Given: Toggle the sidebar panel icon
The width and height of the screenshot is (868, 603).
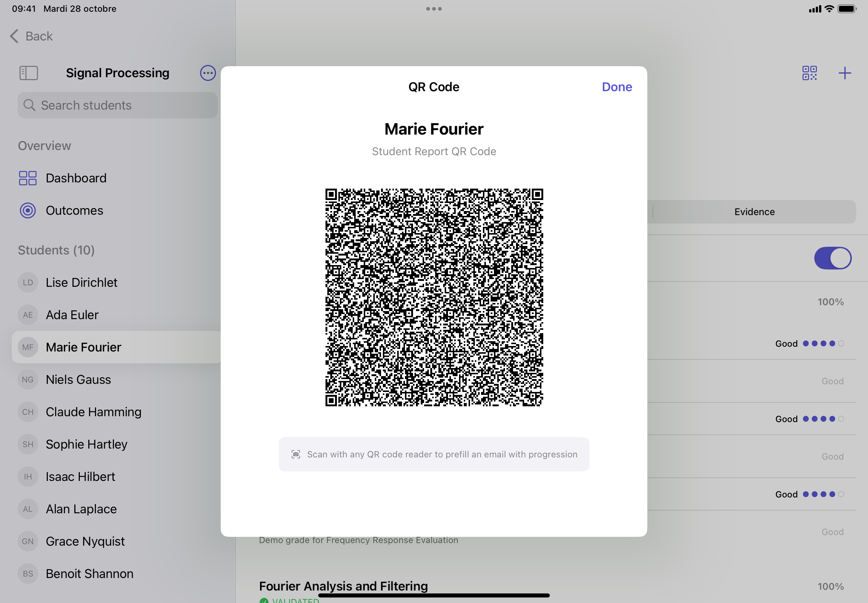Looking at the screenshot, I should 29,73.
